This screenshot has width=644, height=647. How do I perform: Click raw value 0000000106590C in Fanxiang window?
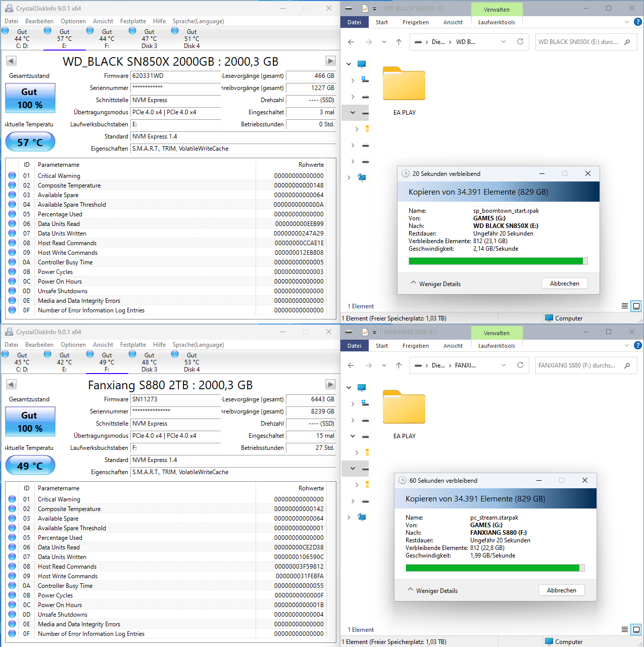tap(299, 557)
